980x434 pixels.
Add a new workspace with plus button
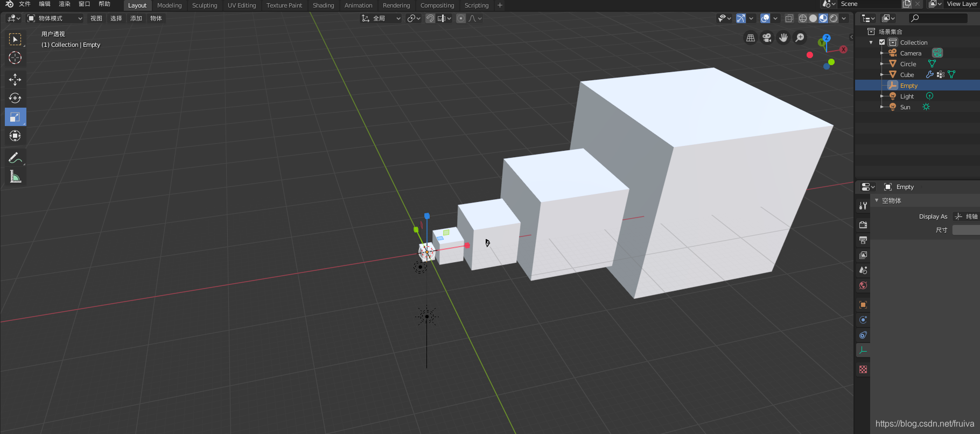(x=500, y=5)
